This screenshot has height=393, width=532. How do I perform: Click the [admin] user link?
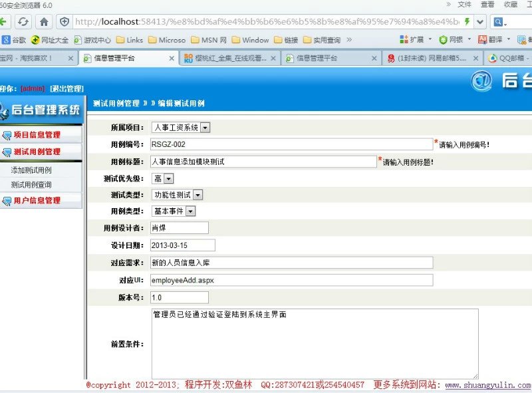click(x=33, y=88)
